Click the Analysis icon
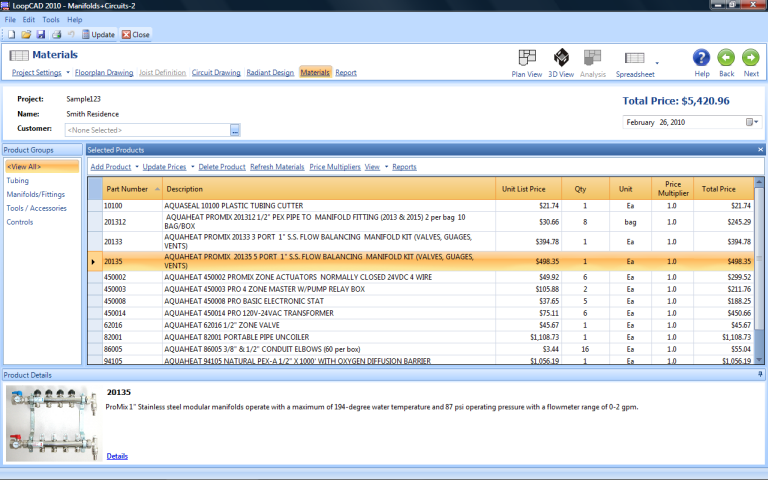 pos(593,64)
